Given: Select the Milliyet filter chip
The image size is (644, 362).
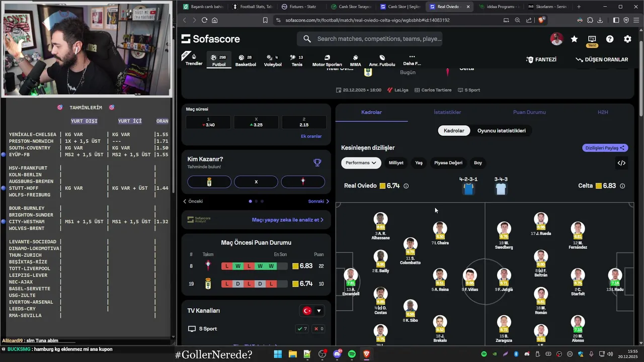Looking at the screenshot, I should 396,163.
